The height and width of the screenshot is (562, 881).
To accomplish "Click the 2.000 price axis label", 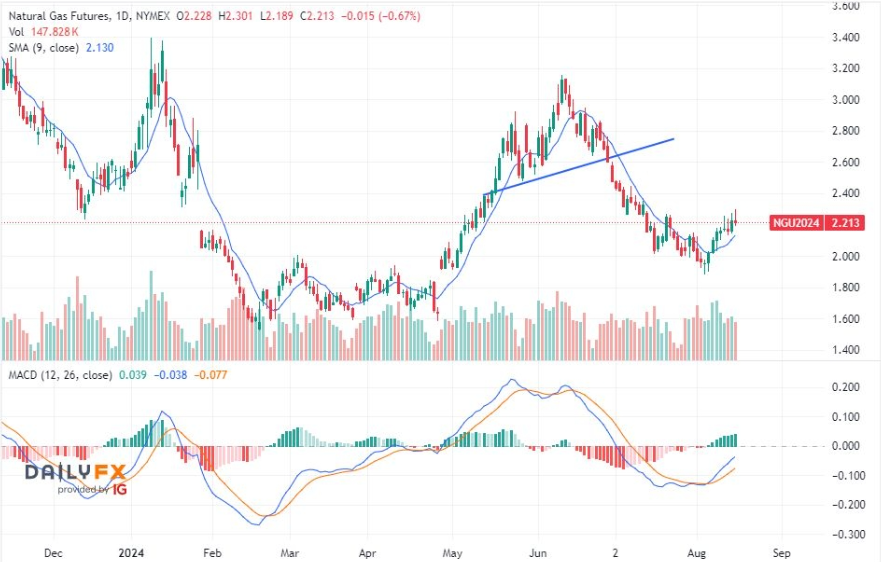I will pos(845,256).
